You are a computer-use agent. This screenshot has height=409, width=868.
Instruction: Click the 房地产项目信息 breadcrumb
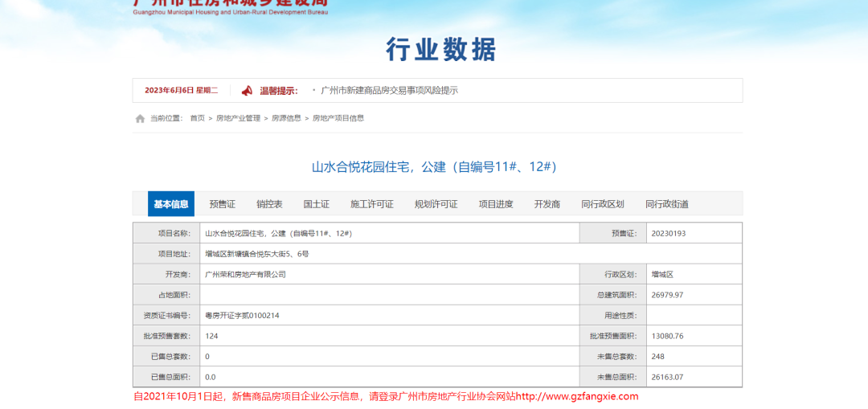coord(338,118)
